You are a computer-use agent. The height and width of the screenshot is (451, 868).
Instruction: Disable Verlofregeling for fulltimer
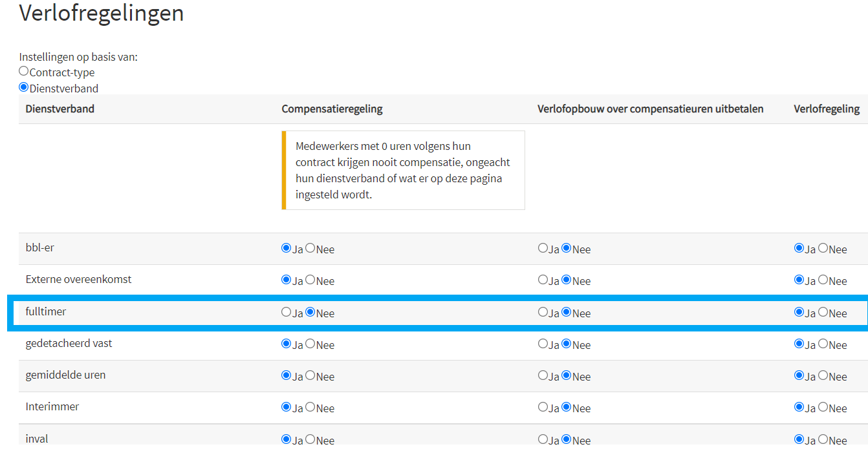[823, 312]
